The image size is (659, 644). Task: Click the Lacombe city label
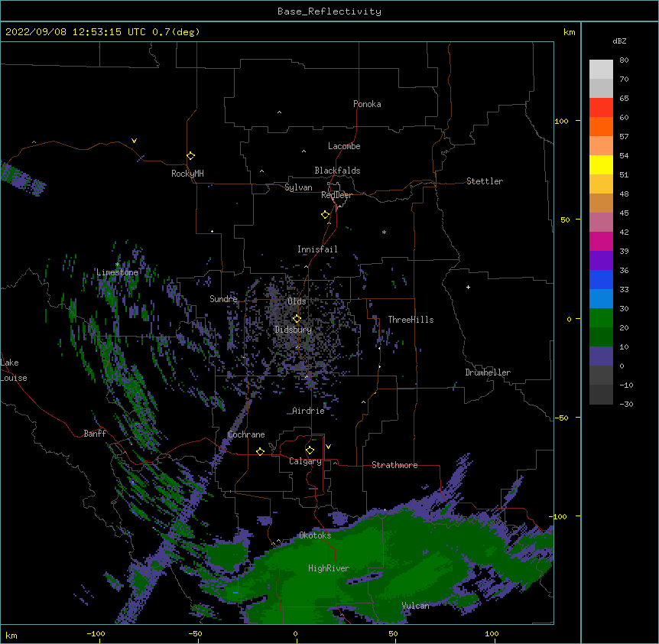click(344, 146)
